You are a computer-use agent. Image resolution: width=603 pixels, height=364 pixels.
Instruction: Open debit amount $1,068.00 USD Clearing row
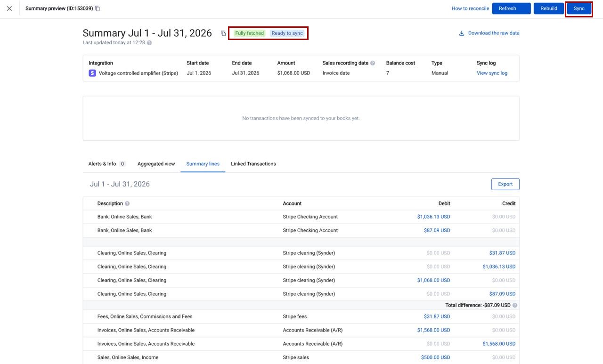pyautogui.click(x=433, y=280)
